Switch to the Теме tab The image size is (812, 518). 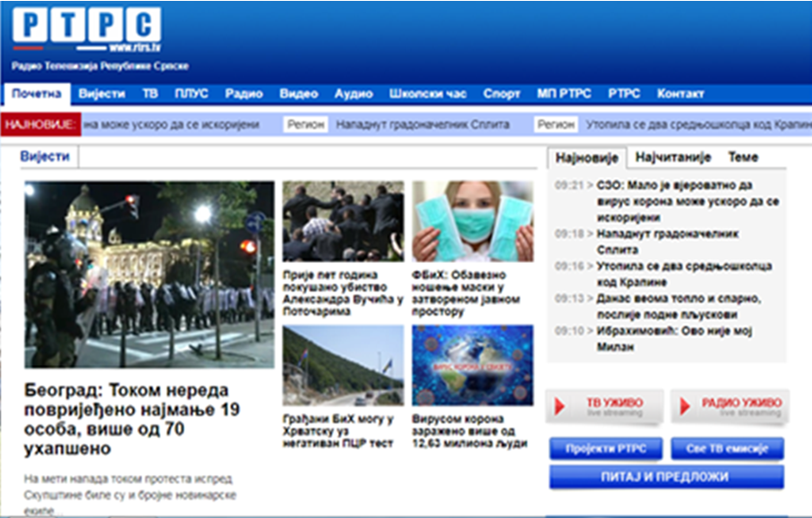pos(742,157)
